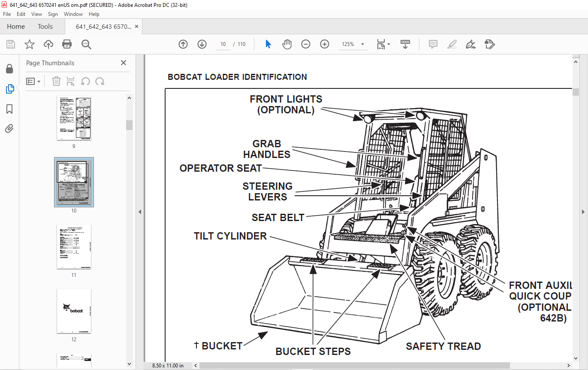Open the File menu

[7, 14]
